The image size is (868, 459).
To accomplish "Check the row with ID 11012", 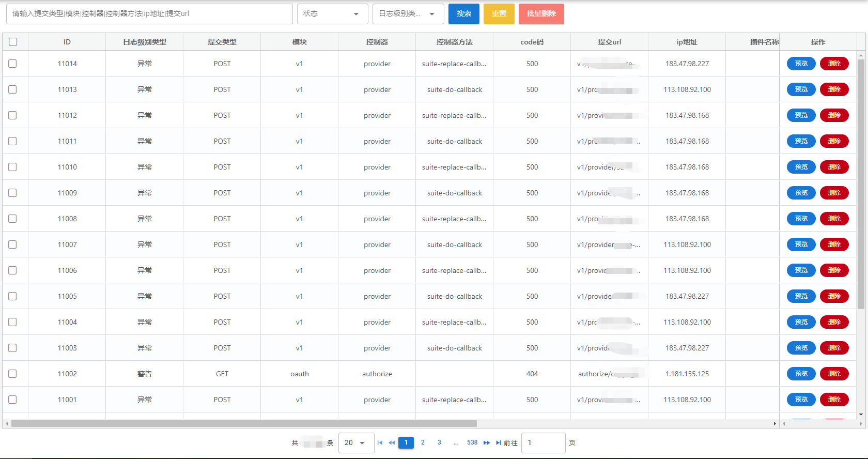I will pyautogui.click(x=13, y=115).
